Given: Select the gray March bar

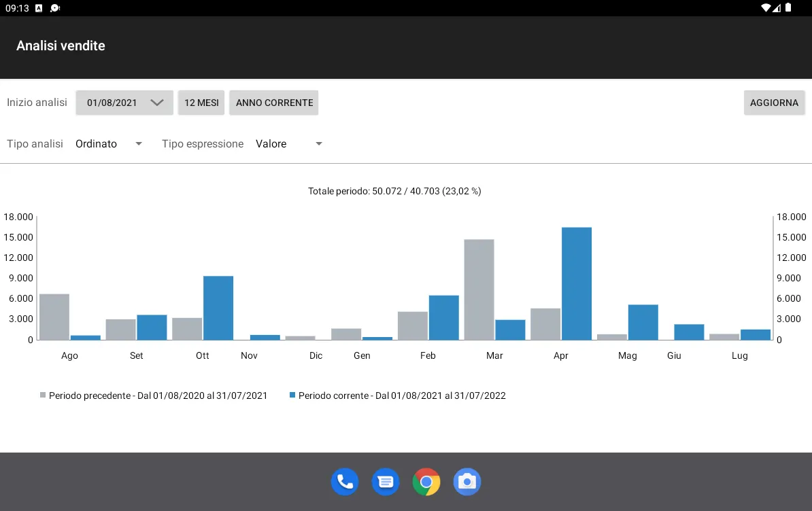Looking at the screenshot, I should [x=479, y=289].
